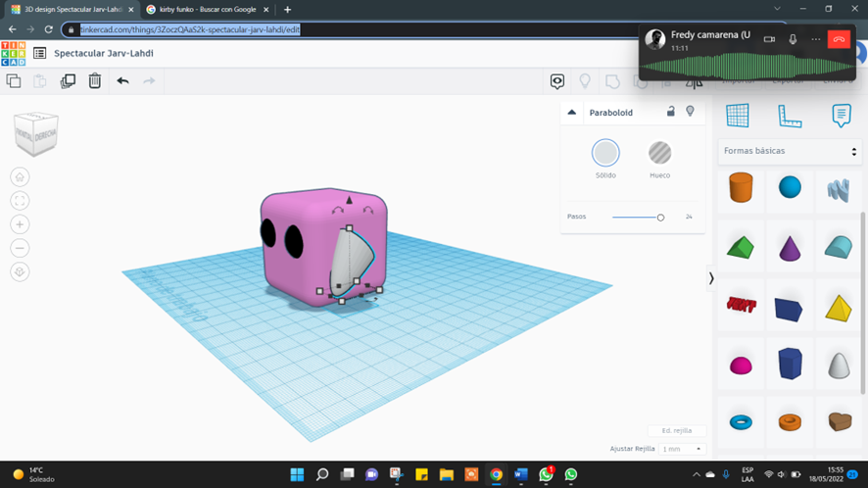This screenshot has height=488, width=868.
Task: Toggle microphone in call overlay
Action: 793,39
